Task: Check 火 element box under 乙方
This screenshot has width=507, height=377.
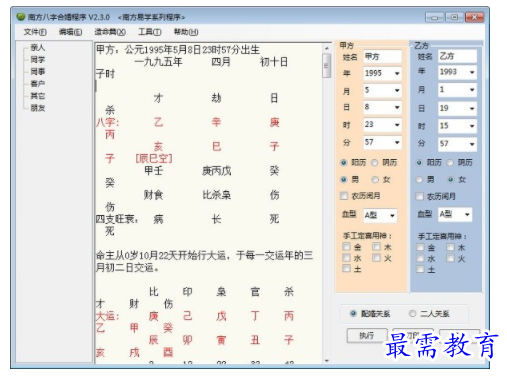Action: (450, 258)
